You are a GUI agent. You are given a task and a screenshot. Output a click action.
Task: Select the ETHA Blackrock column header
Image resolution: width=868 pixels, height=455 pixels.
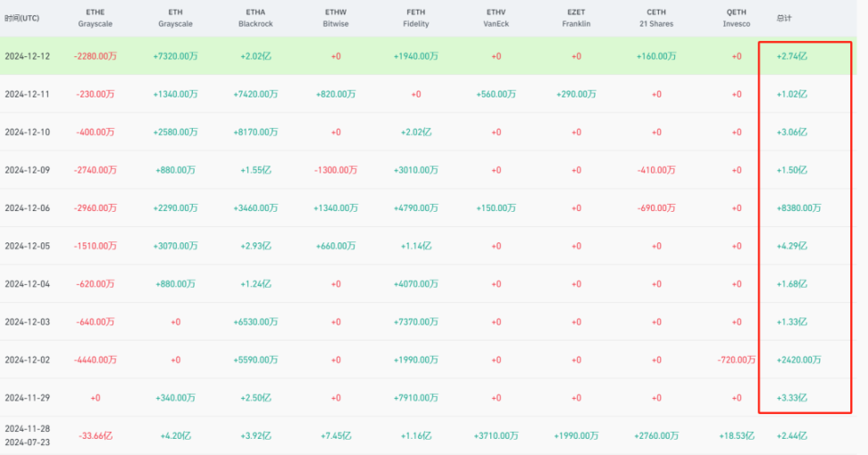pyautogui.click(x=255, y=18)
